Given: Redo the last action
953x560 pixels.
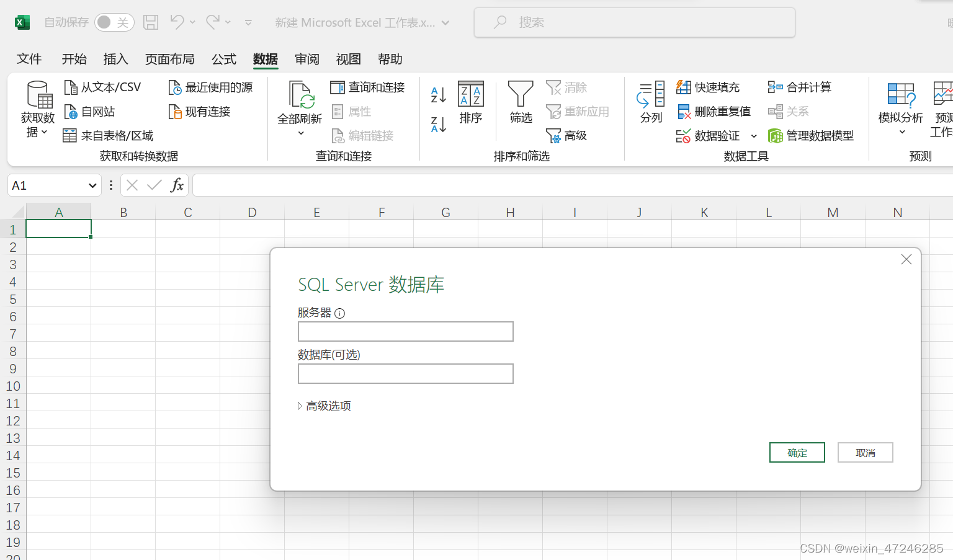Looking at the screenshot, I should tap(213, 22).
